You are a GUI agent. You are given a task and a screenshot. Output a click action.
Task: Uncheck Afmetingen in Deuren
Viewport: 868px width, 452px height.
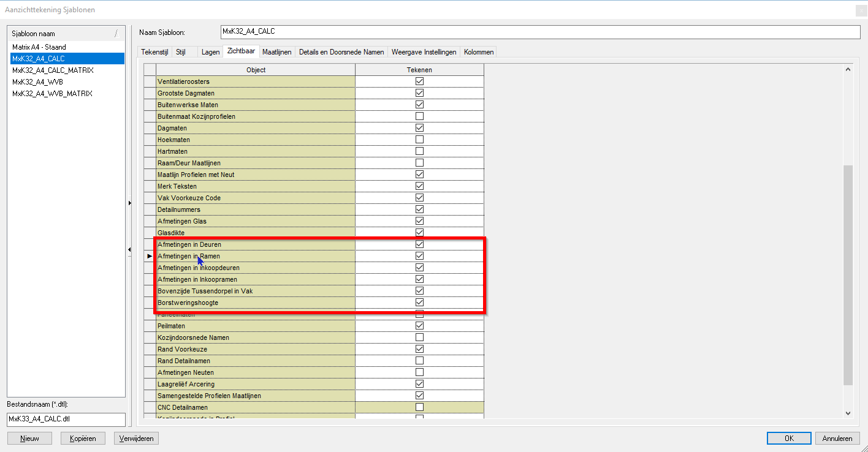pos(419,244)
